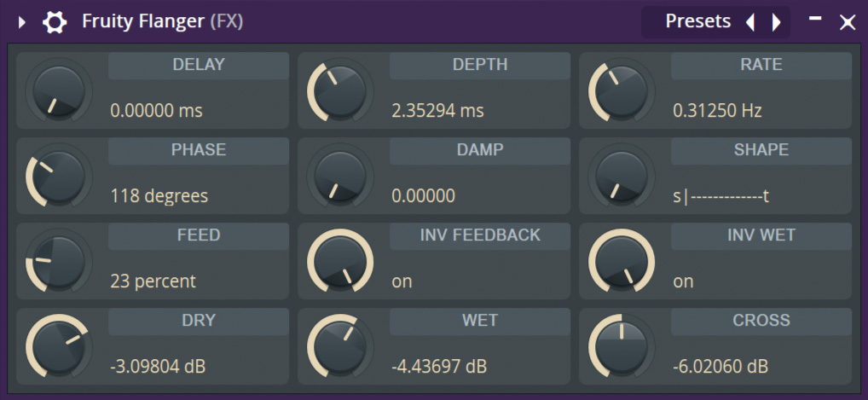The image size is (868, 400).
Task: Click the s|------------t shape value
Action: [x=720, y=197]
